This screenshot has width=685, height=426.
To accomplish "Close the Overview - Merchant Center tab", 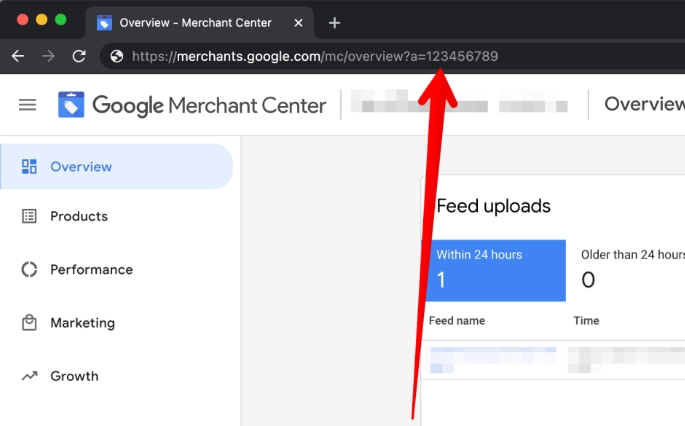I will (298, 23).
